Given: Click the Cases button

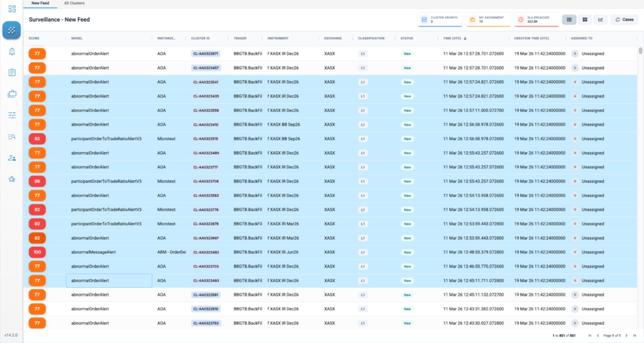Looking at the screenshot, I should click(625, 19).
